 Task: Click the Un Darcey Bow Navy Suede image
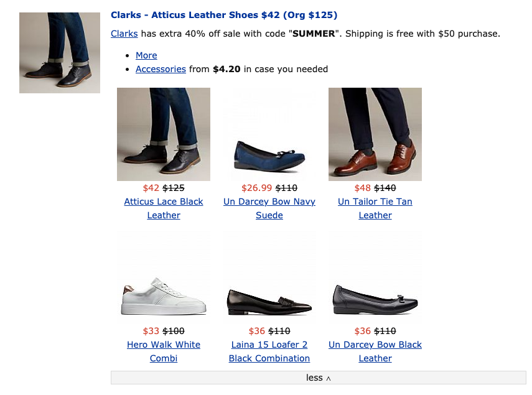tap(269, 134)
